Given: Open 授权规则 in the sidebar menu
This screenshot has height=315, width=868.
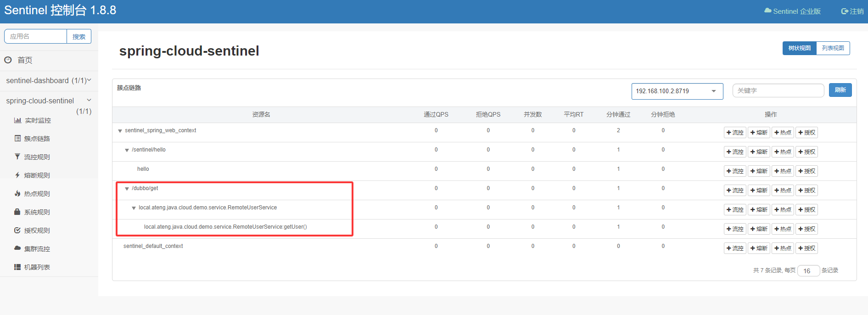Looking at the screenshot, I should (x=37, y=231).
